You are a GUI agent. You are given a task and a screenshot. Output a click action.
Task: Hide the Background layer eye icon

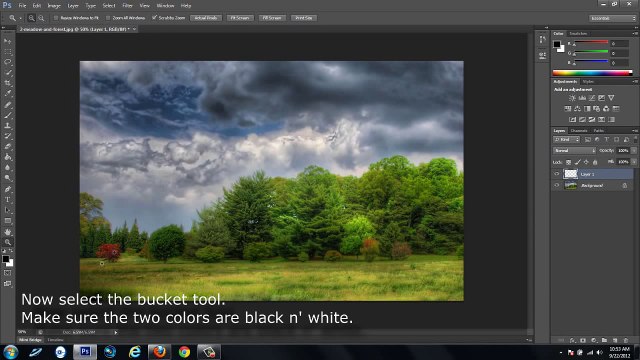[x=556, y=185]
